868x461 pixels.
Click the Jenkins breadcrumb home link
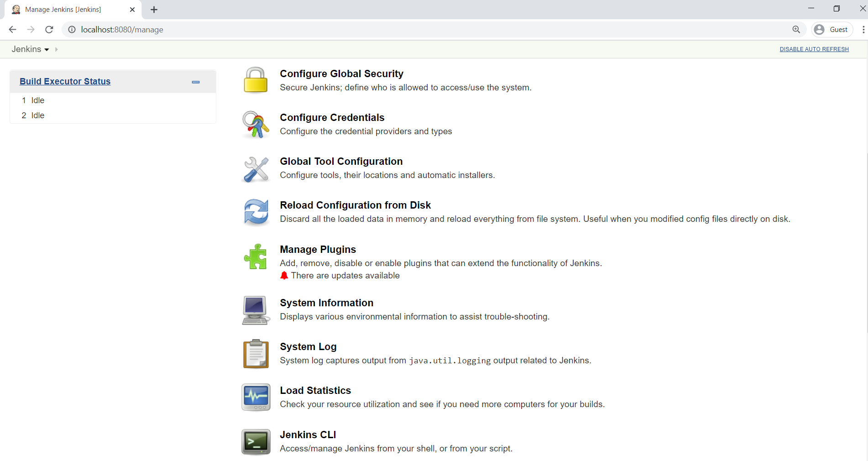pyautogui.click(x=26, y=49)
